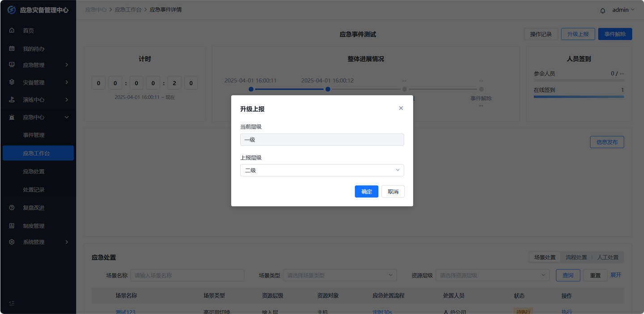The image size is (644, 314).
Task: Click the home icon beside 首页
Action: (12, 30)
